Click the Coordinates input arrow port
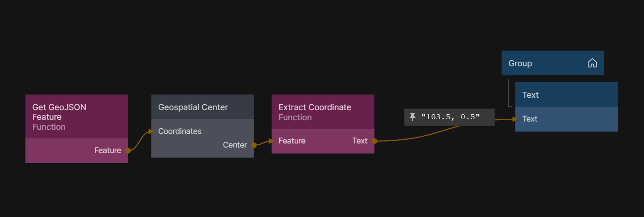 pos(151,131)
